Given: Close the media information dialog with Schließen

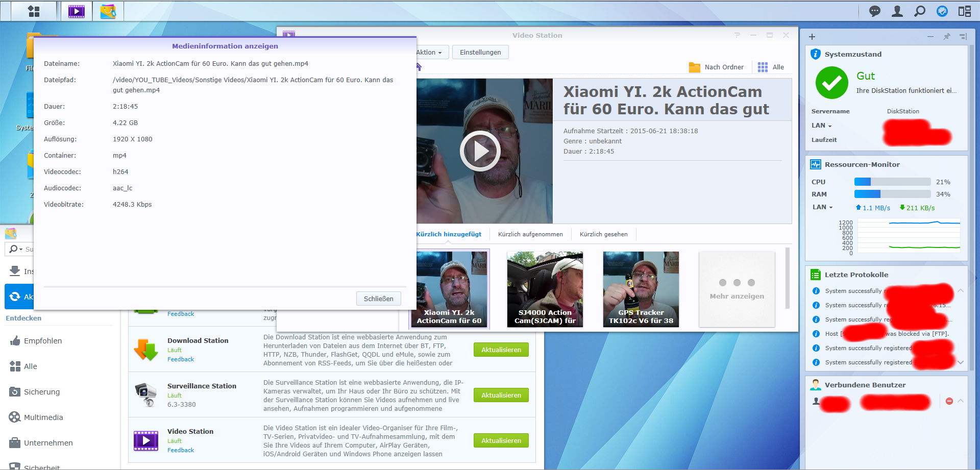Looking at the screenshot, I should click(x=378, y=299).
